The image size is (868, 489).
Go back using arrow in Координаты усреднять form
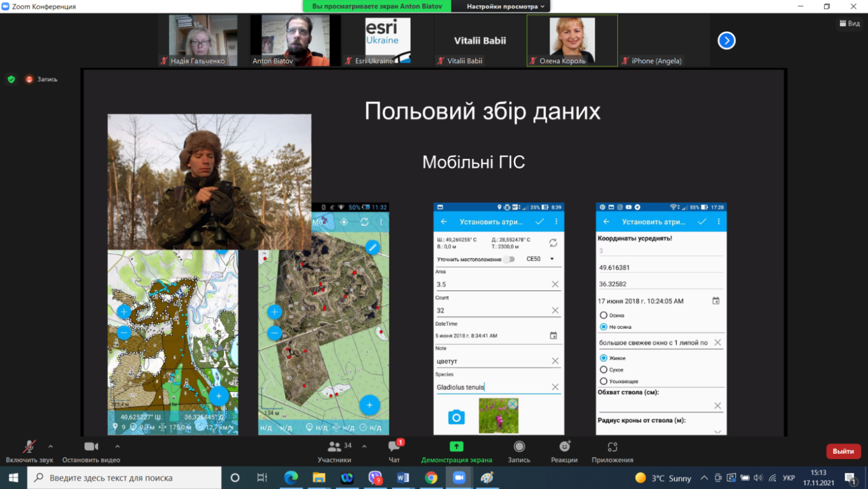[x=606, y=222]
